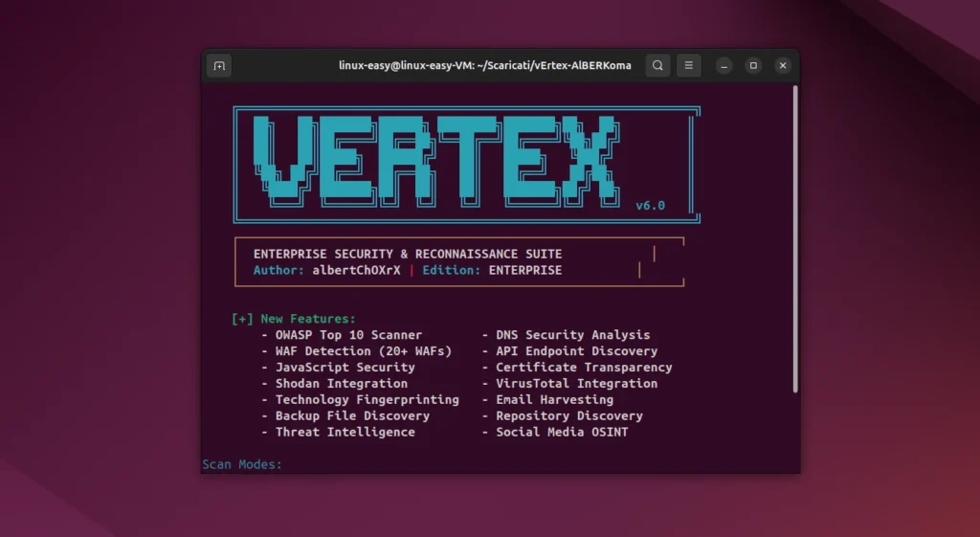
Task: Close the terminal window
Action: (783, 66)
